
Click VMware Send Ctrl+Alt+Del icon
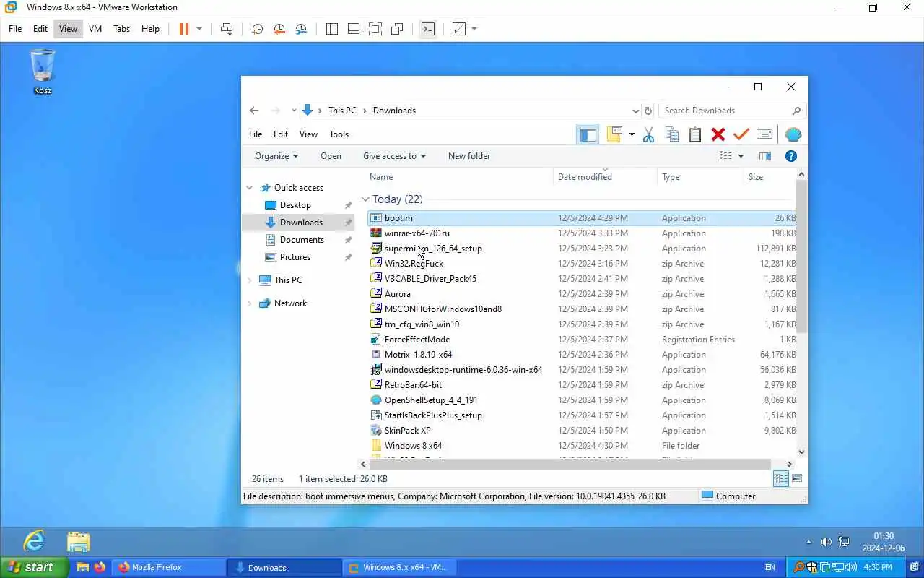tap(227, 29)
